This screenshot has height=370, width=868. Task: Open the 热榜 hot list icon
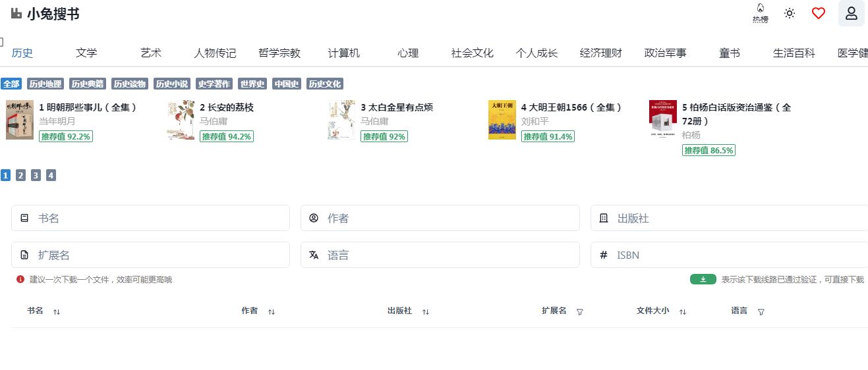click(x=760, y=13)
